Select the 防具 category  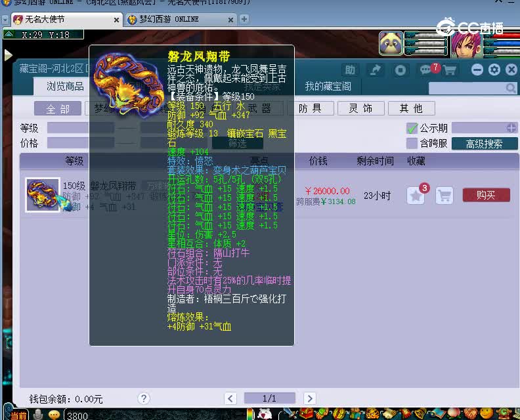(310, 108)
